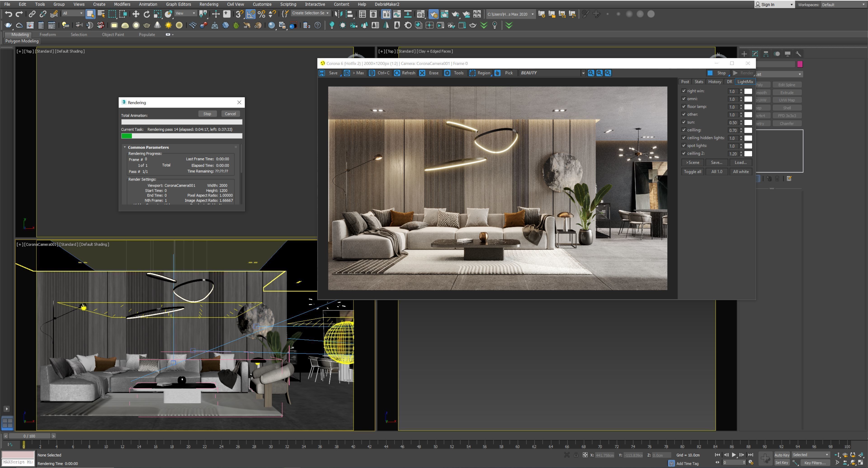Click the Undo arrow icon
The image size is (868, 468).
point(8,14)
